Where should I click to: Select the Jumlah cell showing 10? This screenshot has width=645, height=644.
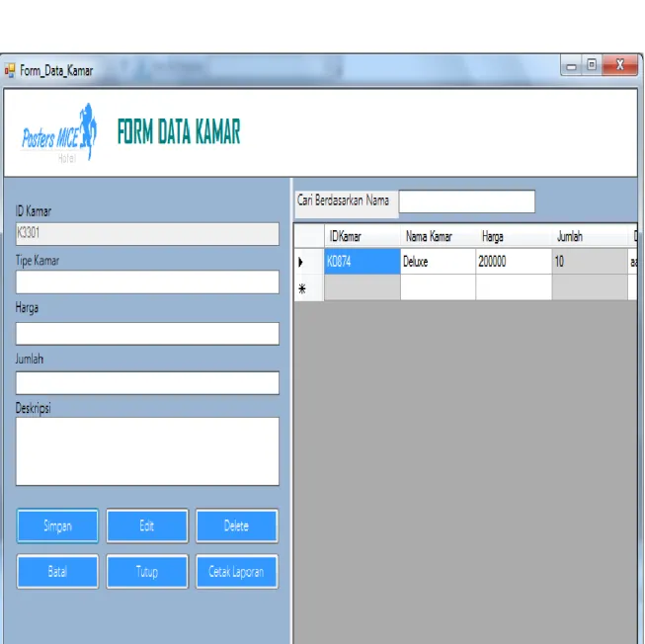pos(590,261)
